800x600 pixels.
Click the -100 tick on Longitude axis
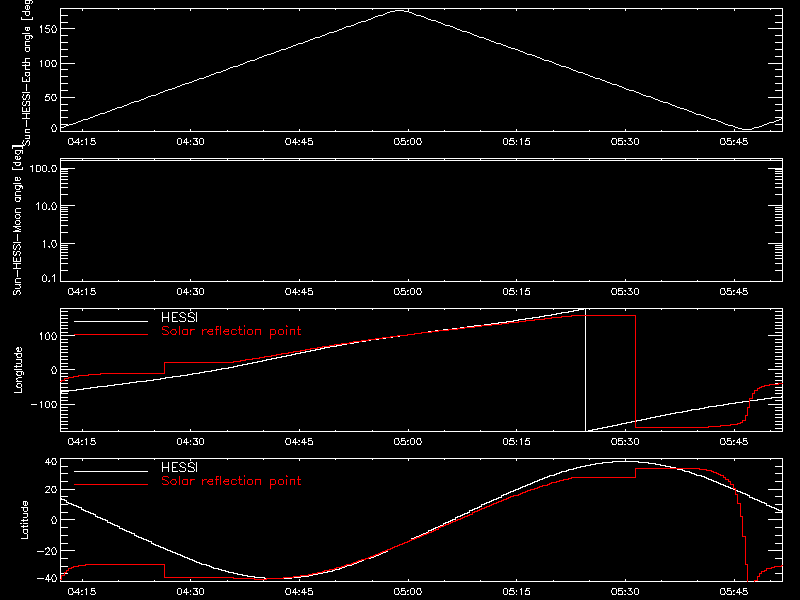(44, 404)
